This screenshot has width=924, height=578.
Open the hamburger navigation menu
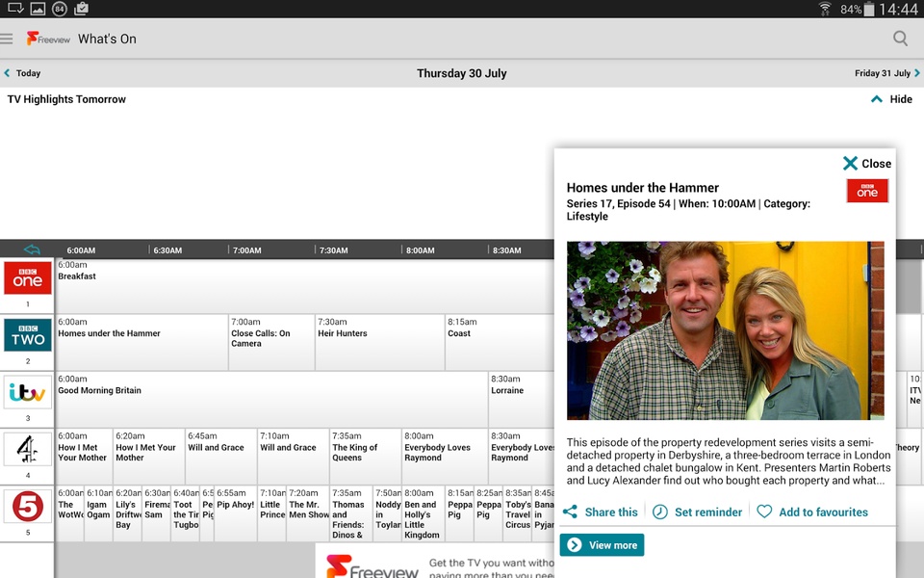click(x=7, y=39)
